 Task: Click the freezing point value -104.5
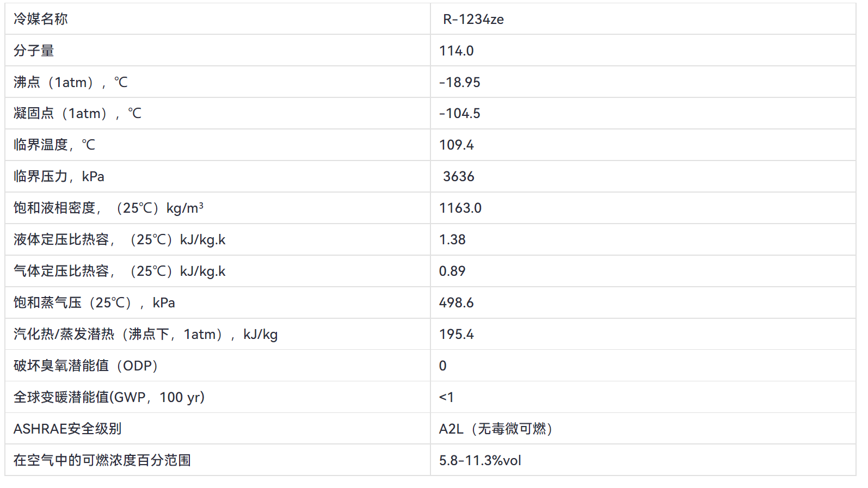[x=459, y=113]
